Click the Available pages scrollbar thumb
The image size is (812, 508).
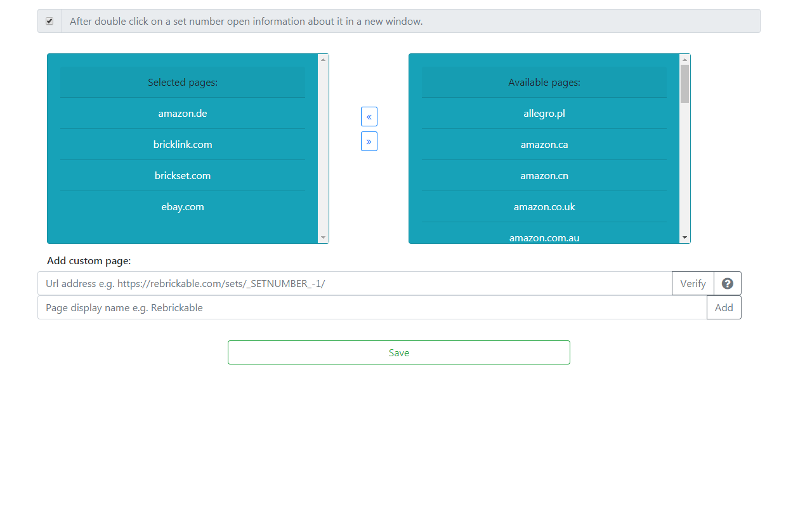click(684, 83)
